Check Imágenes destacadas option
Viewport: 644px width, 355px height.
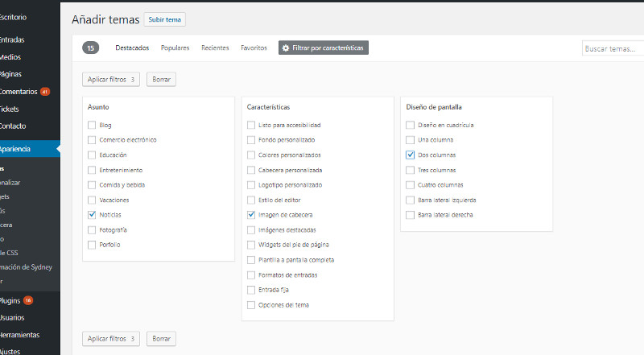coord(251,230)
